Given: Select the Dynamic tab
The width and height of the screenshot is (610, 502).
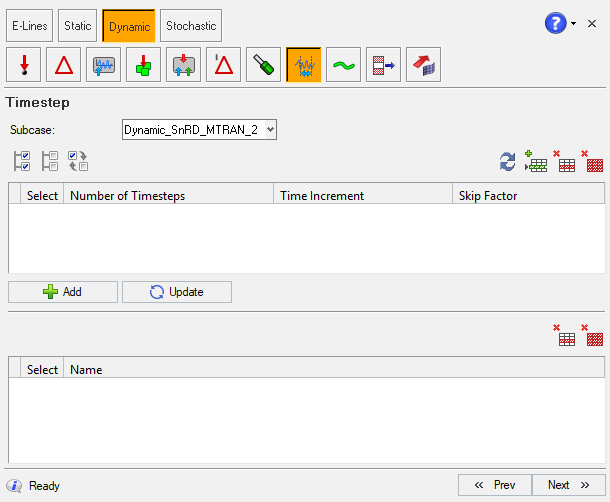Looking at the screenshot, I should tap(129, 26).
